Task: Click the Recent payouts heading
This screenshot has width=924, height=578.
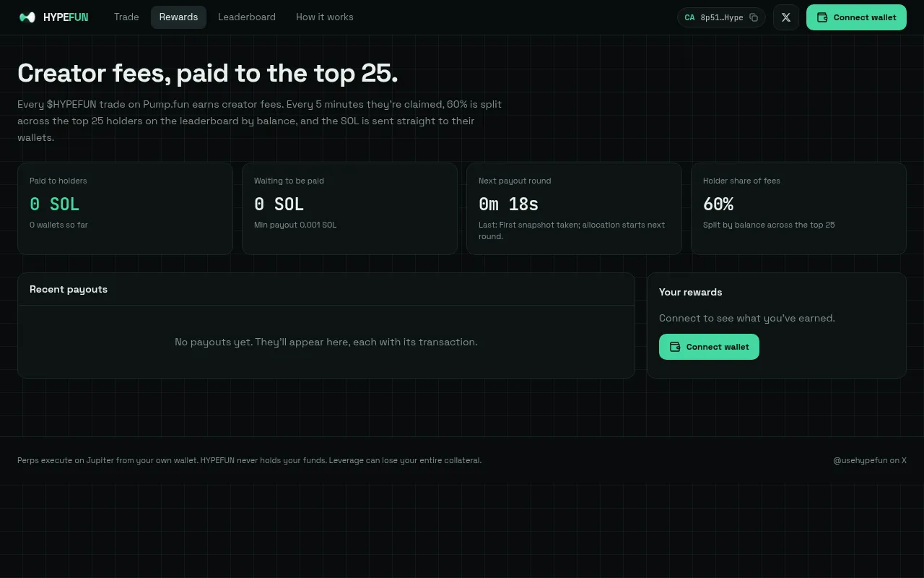Action: pos(69,289)
